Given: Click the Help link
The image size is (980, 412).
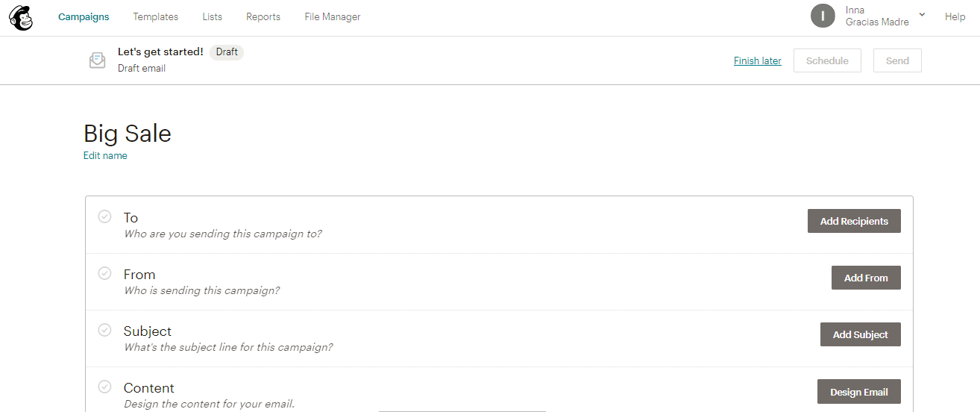Looking at the screenshot, I should point(955,16).
